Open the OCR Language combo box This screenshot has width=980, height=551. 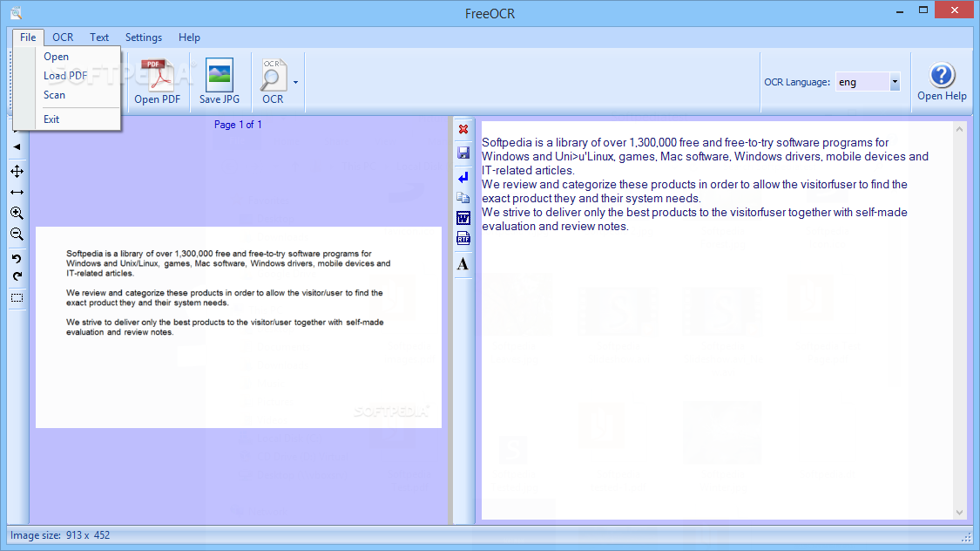pyautogui.click(x=868, y=82)
